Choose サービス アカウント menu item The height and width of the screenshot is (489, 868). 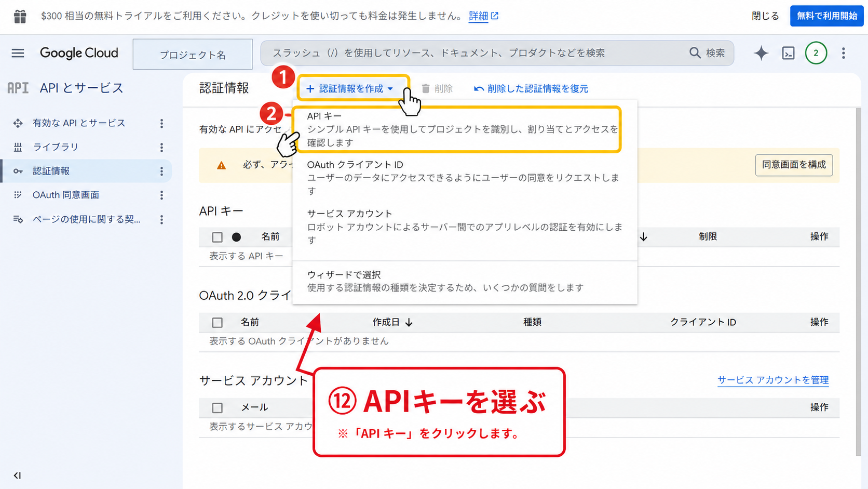click(x=465, y=227)
